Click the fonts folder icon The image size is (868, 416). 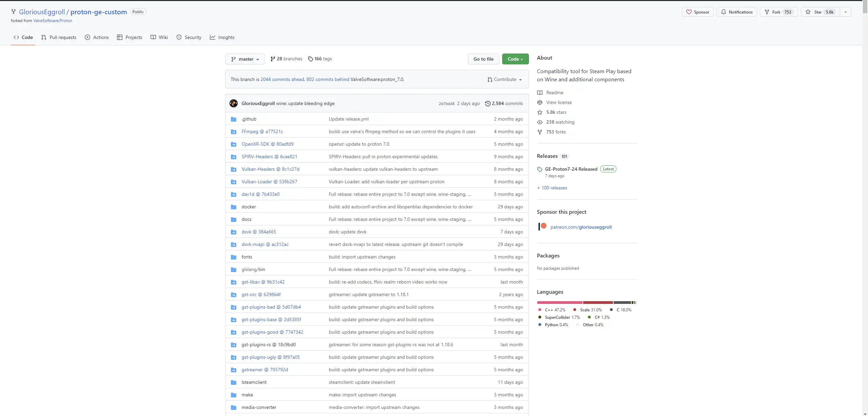click(234, 257)
